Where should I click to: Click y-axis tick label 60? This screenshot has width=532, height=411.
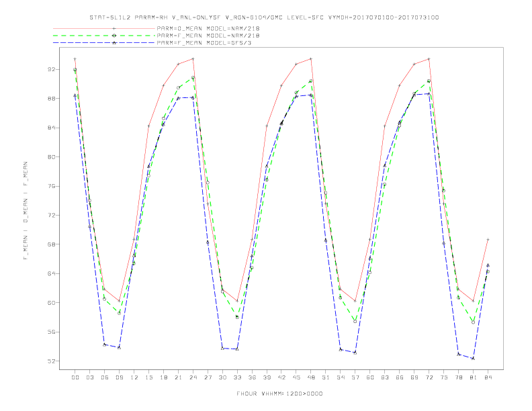(x=51, y=303)
